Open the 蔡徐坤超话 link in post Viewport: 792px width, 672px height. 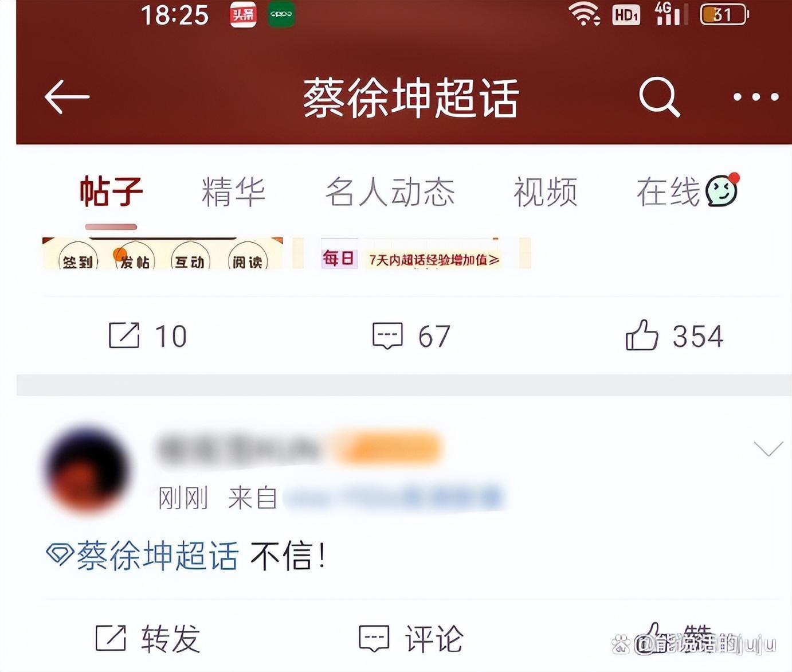[x=157, y=555]
